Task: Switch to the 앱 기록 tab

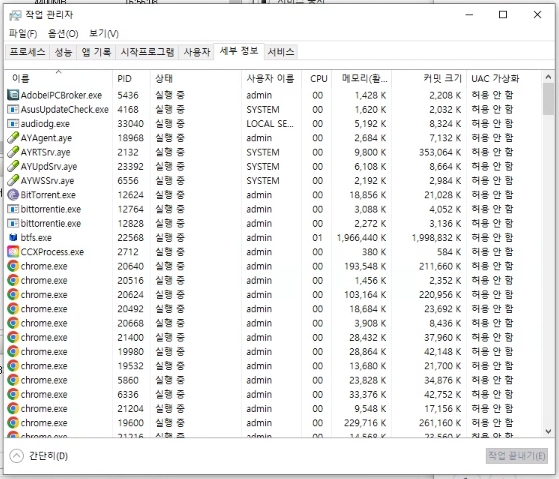Action: click(x=96, y=52)
